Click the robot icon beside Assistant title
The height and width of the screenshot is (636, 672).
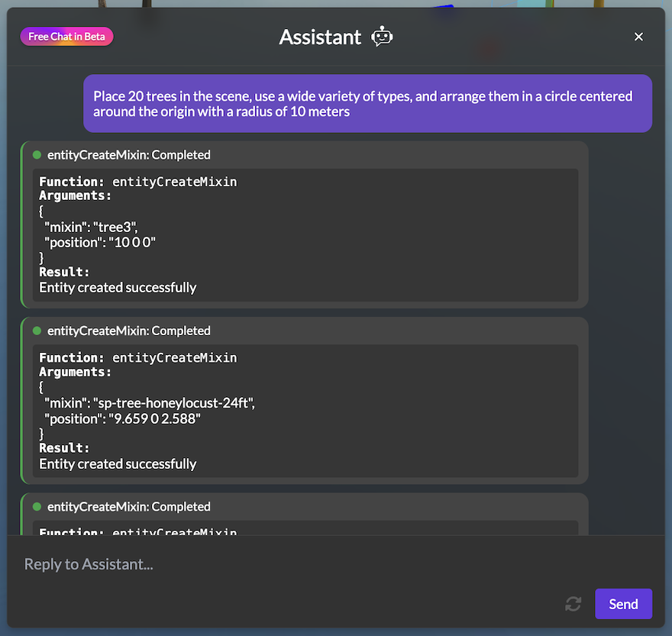tap(382, 37)
